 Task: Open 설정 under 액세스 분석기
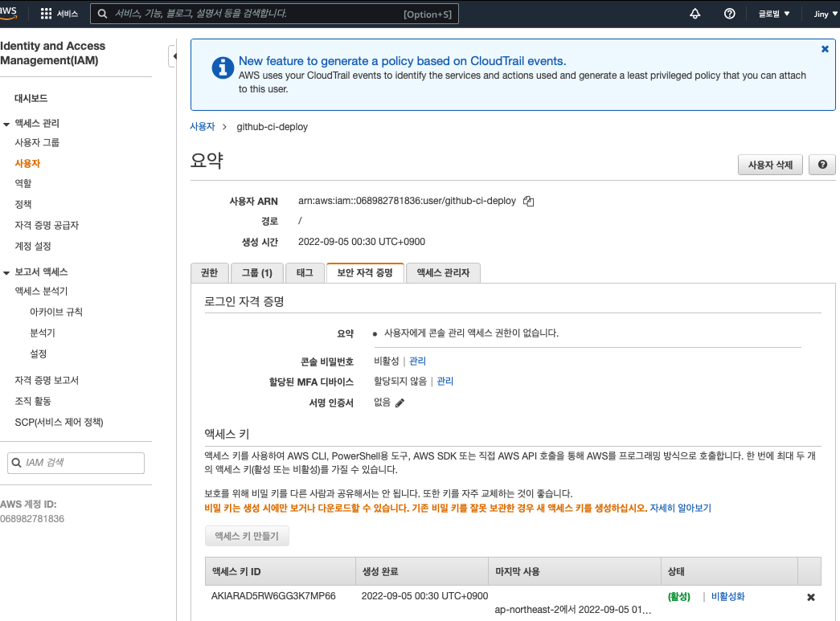tap(38, 353)
